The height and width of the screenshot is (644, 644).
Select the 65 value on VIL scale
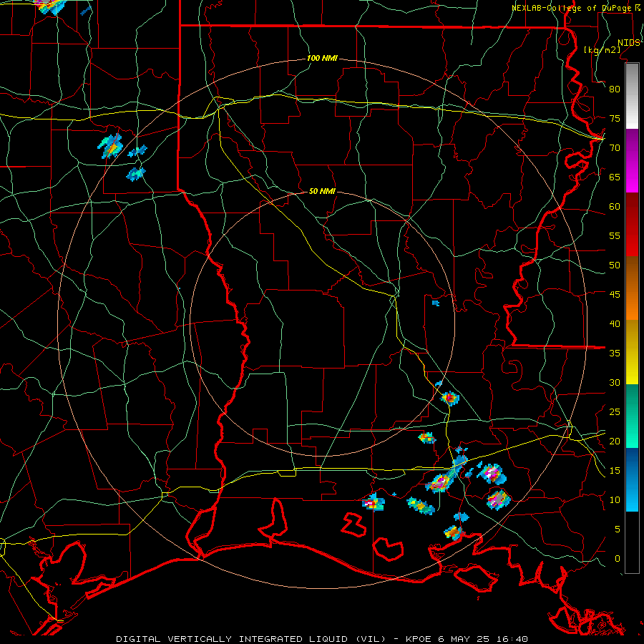tap(615, 177)
